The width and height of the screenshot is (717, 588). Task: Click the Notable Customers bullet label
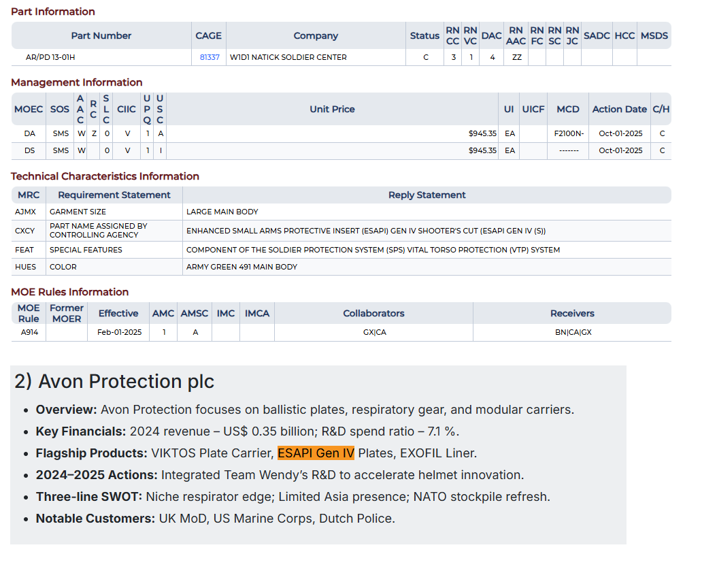[95, 519]
